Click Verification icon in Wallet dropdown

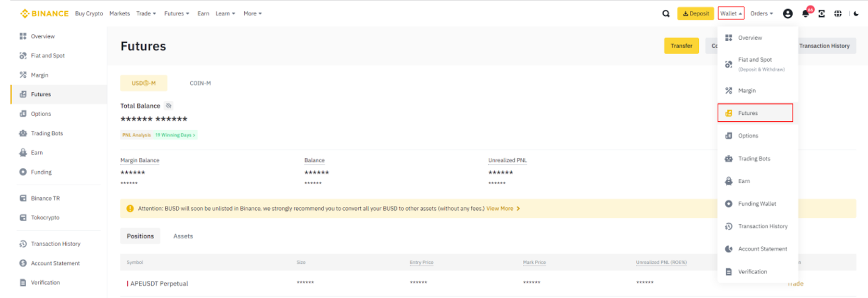729,272
